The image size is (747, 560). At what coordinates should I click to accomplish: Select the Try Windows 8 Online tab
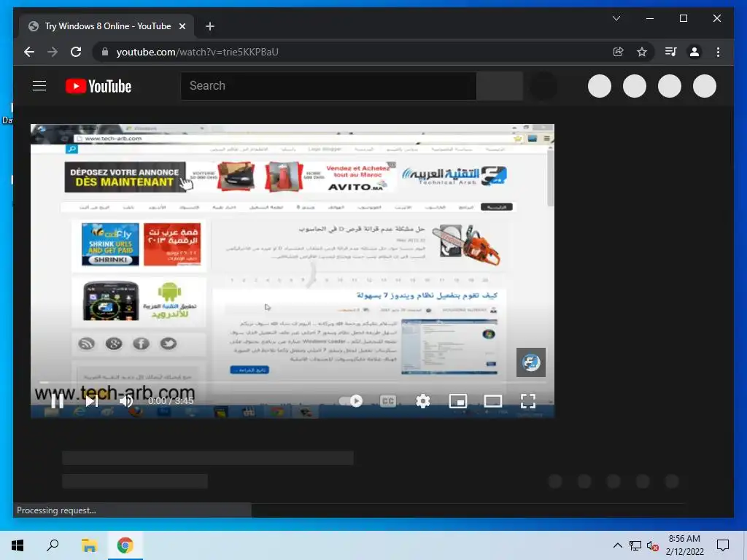[x=107, y=26]
